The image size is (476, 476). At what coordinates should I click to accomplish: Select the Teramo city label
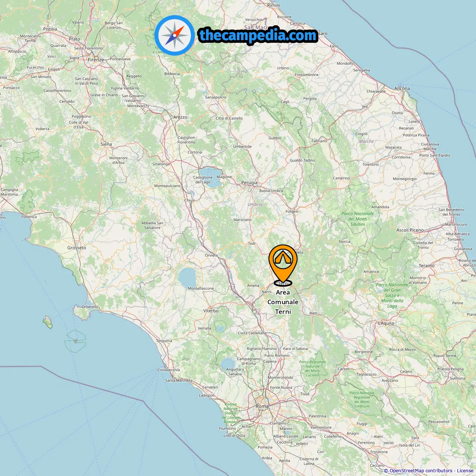(427, 266)
